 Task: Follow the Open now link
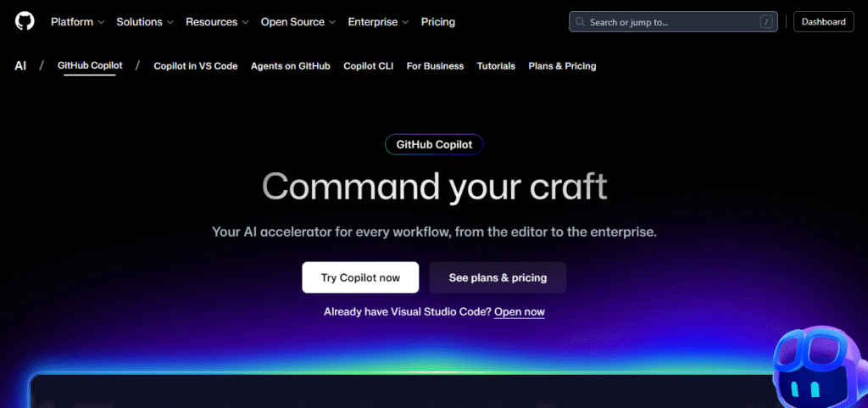click(x=520, y=312)
